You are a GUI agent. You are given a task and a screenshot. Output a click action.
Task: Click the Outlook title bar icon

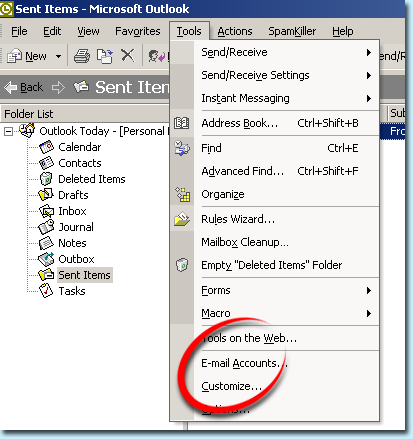point(6,9)
